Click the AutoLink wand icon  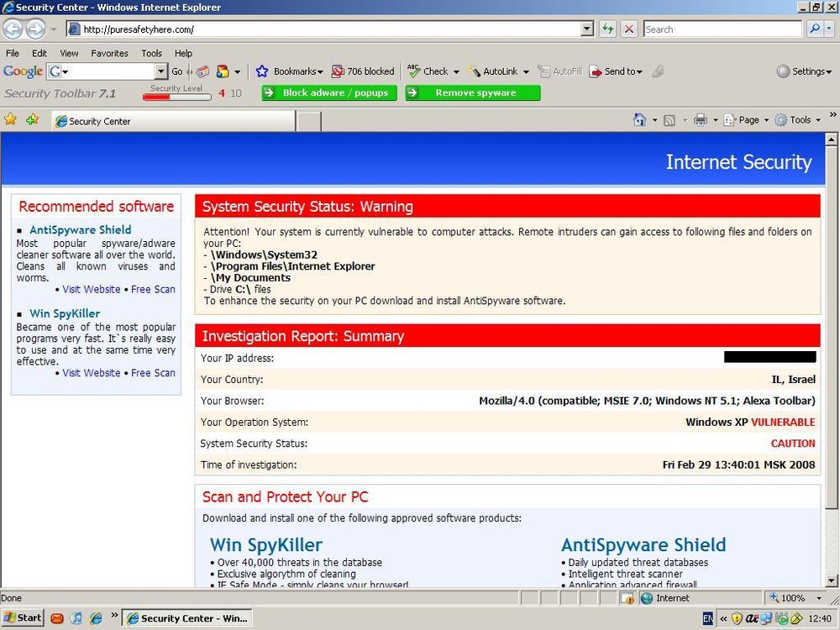[474, 71]
